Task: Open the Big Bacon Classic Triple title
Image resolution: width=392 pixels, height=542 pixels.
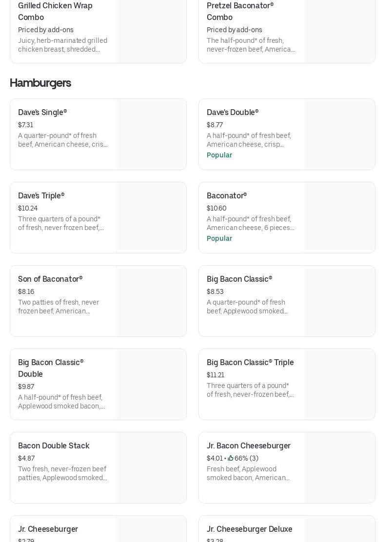Action: [250, 362]
